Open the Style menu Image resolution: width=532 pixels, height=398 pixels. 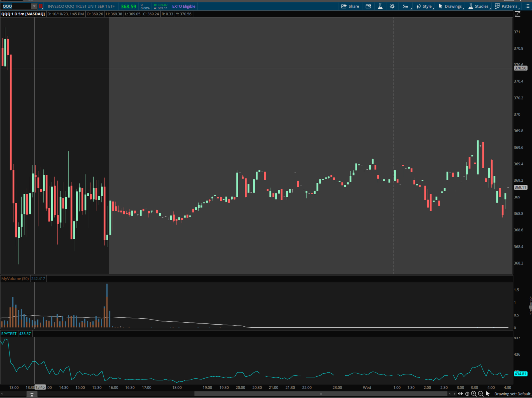point(424,6)
